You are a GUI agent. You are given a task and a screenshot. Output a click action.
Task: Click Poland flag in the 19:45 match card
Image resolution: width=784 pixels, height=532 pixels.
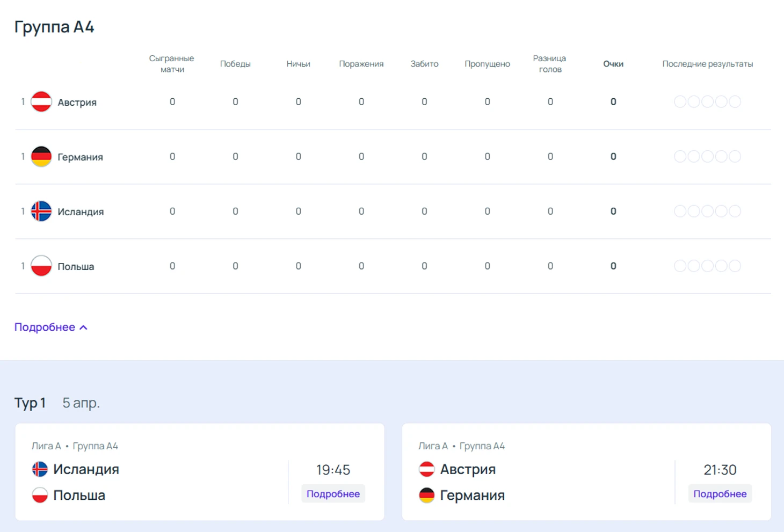(40, 495)
